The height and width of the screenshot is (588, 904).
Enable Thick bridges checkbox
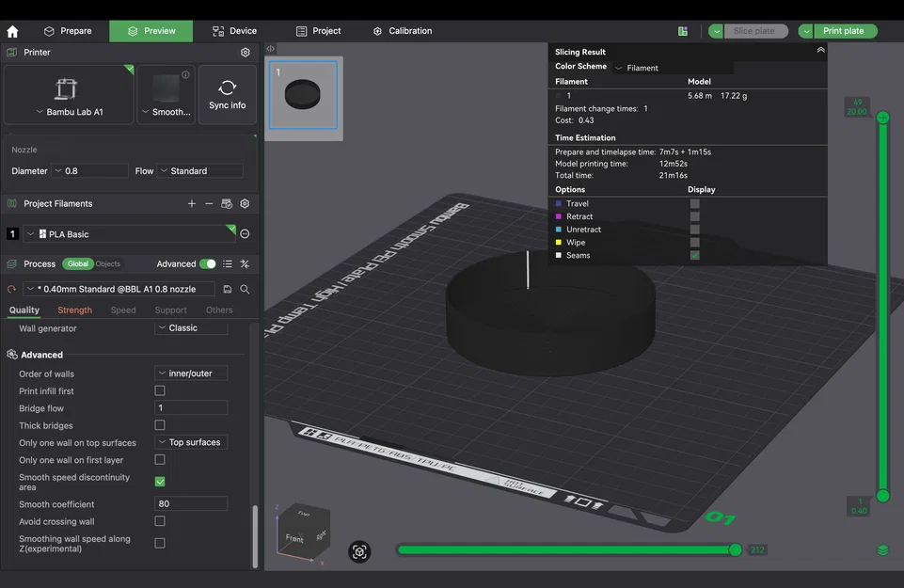click(160, 425)
